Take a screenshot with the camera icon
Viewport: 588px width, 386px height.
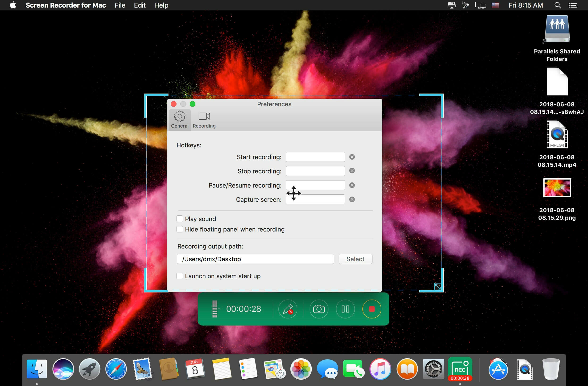(x=319, y=309)
